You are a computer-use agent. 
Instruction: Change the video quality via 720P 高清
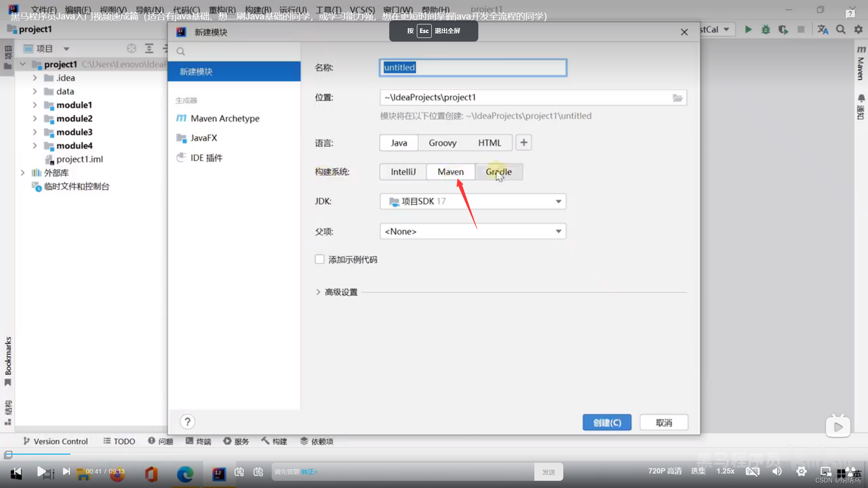click(665, 471)
